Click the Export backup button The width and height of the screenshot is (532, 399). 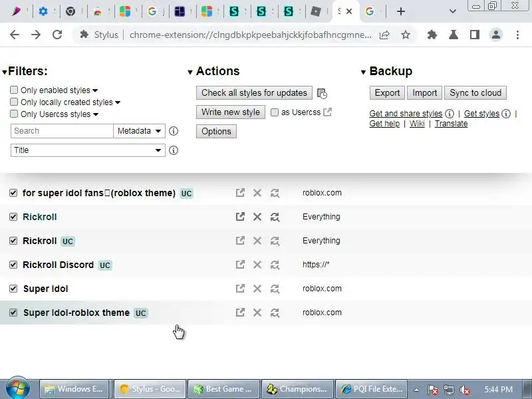click(387, 92)
